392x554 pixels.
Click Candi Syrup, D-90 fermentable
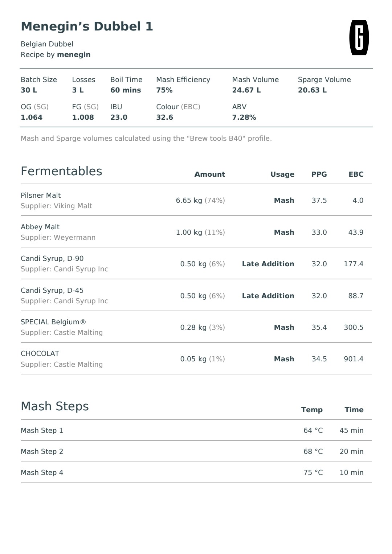click(x=196, y=264)
